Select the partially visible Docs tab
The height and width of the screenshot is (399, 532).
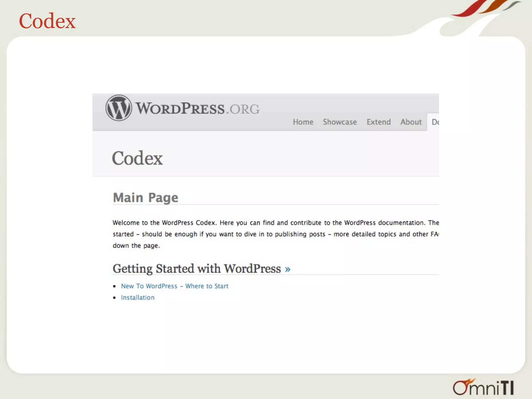tap(433, 122)
